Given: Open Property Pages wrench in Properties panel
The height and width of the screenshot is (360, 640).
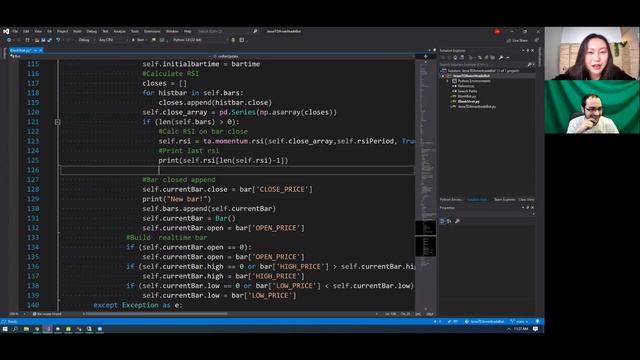Looking at the screenshot, I should click(457, 221).
